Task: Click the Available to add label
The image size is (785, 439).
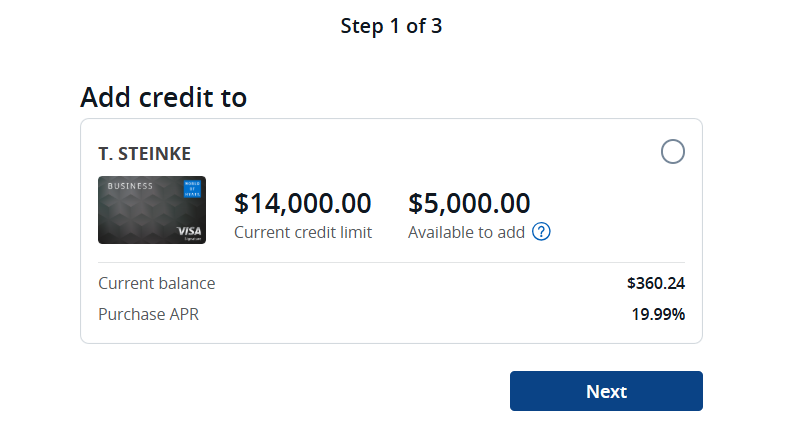Action: pos(466,232)
